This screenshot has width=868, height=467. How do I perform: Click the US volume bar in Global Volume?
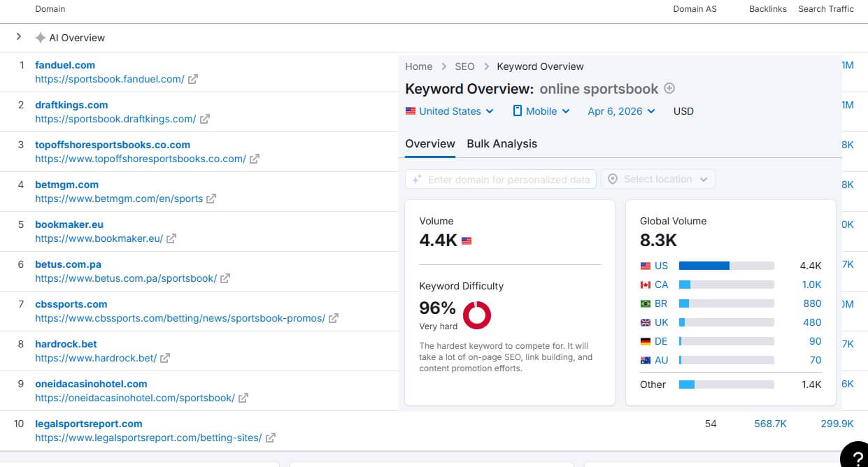726,266
